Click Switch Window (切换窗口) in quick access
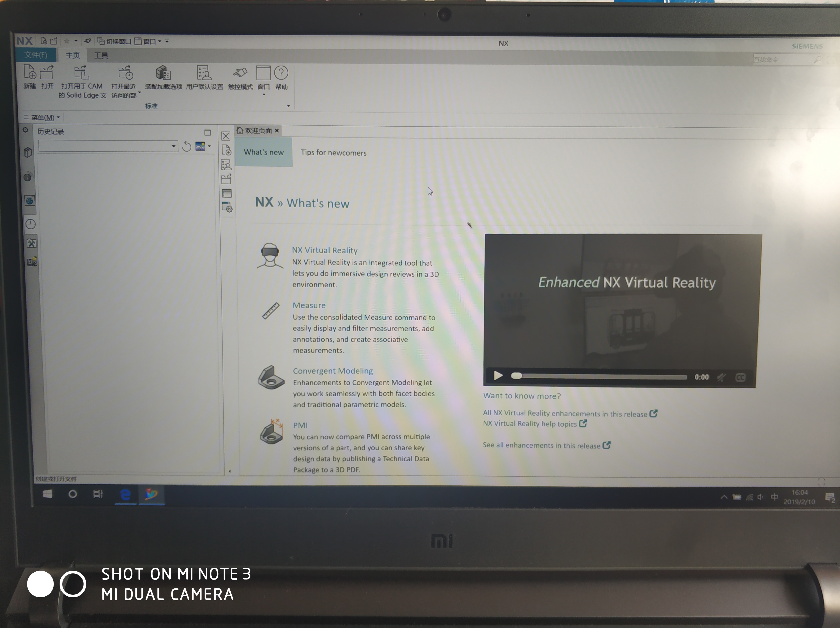 (x=114, y=41)
